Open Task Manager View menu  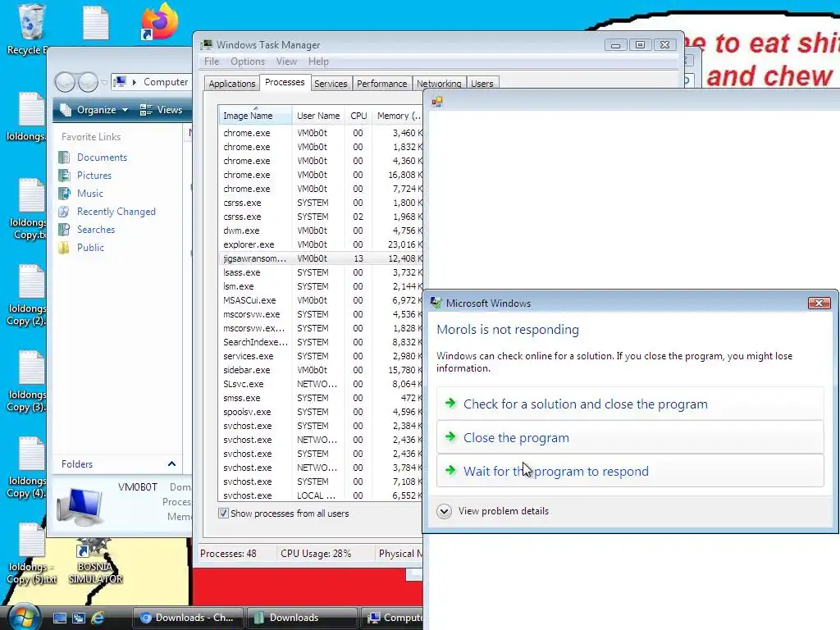(x=286, y=62)
